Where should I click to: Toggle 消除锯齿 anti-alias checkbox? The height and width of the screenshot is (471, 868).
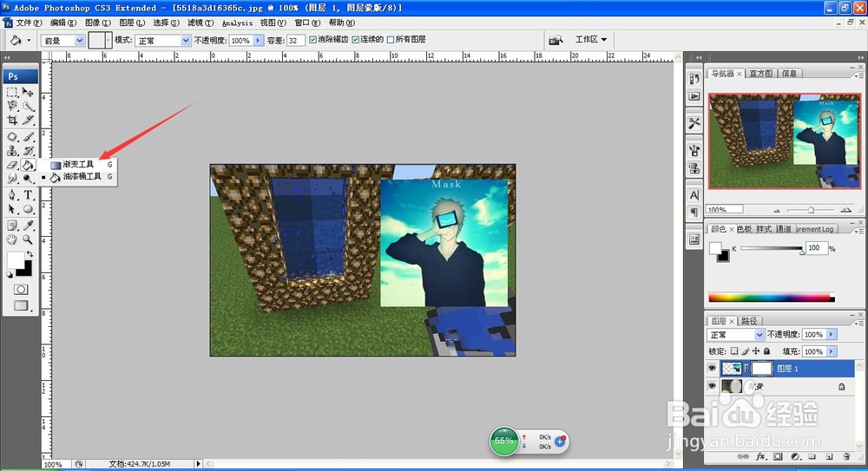click(x=312, y=39)
